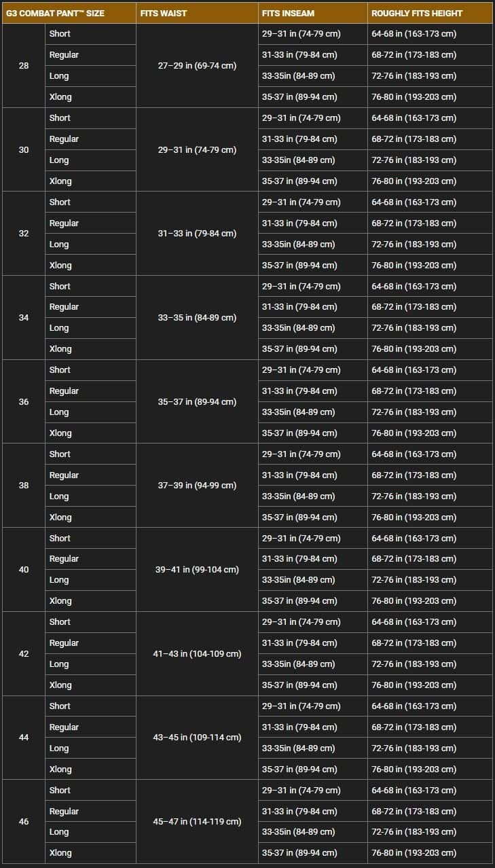This screenshot has width=495, height=868.
Task: Click waist 31–33 in (79-84 cm)
Action: (197, 233)
